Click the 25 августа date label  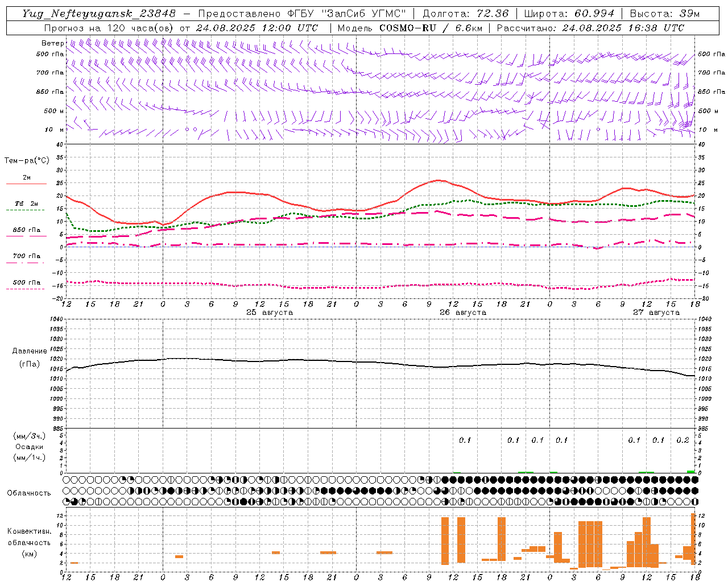click(x=270, y=313)
